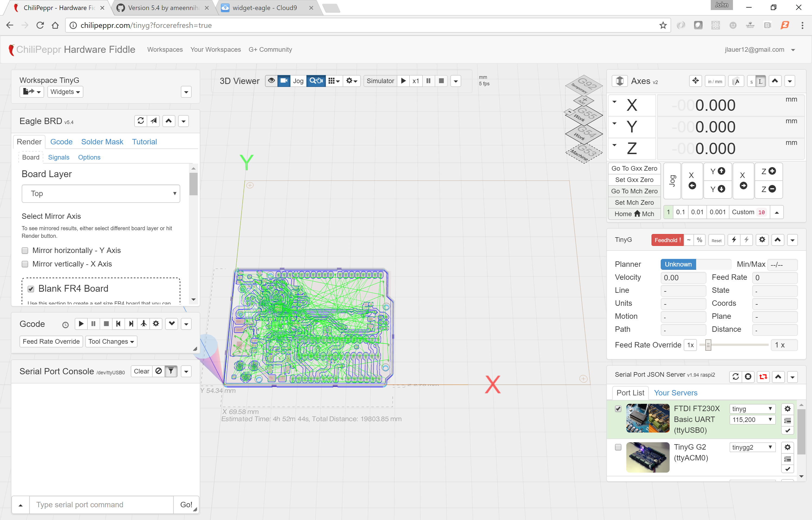Click the Feed Rate Override slider handle
This screenshot has width=812, height=520.
pyautogui.click(x=708, y=345)
